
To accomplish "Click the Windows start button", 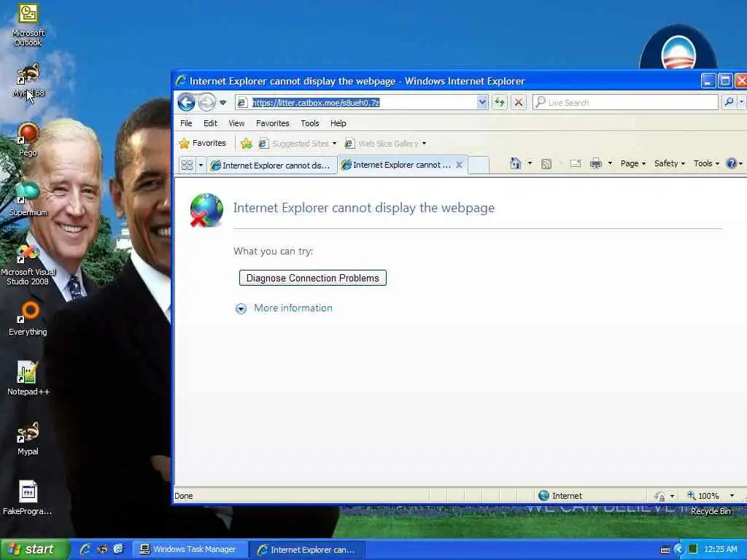I will coord(34,549).
